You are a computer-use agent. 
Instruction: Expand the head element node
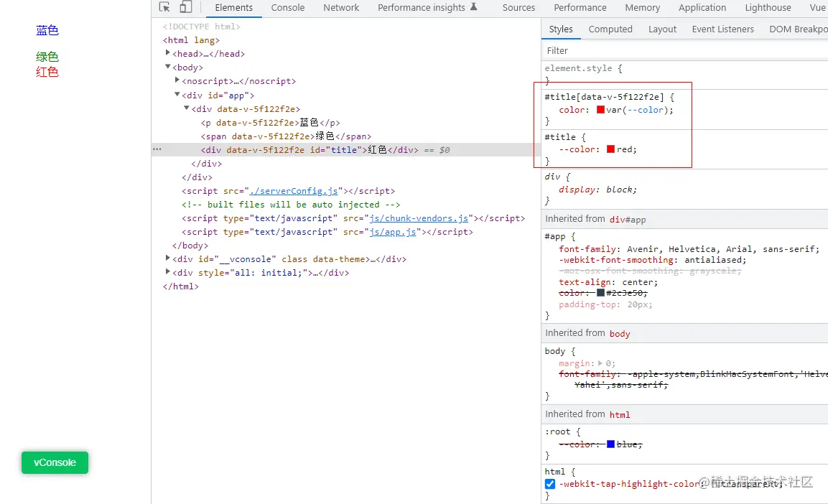pos(168,53)
